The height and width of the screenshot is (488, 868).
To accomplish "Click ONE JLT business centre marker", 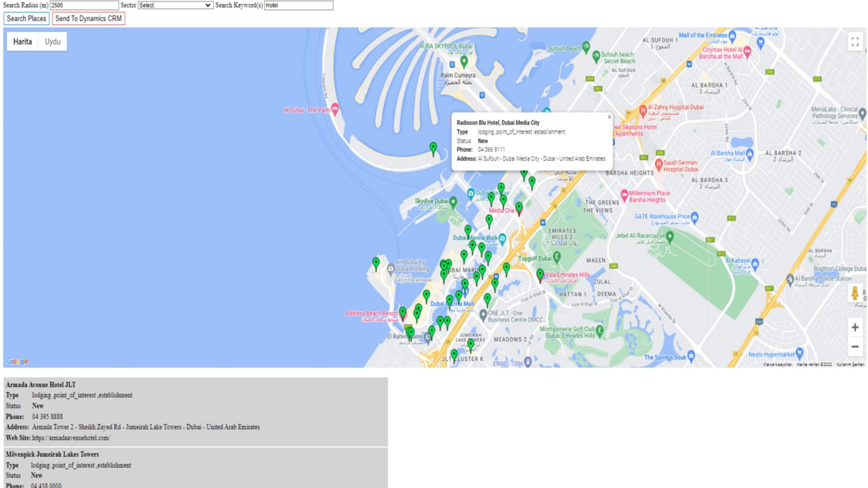I will pyautogui.click(x=483, y=315).
